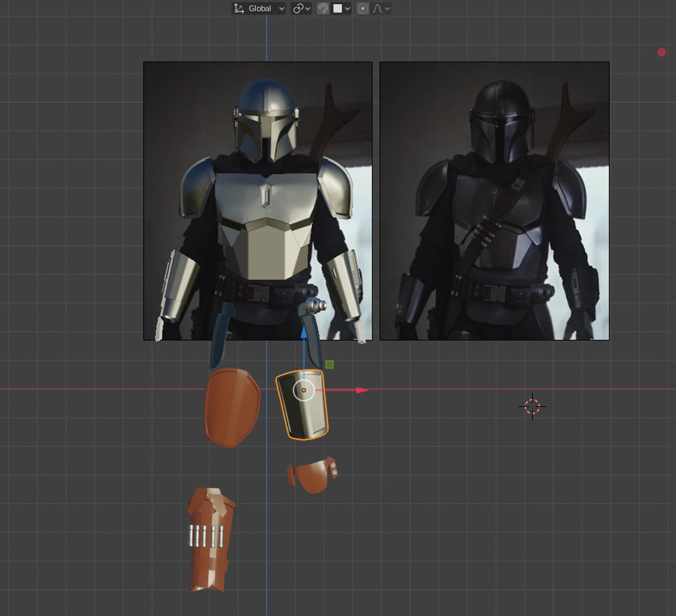Viewport: 676px width, 616px height.
Task: Open the Global transform orientation dropdown
Action: [259, 8]
